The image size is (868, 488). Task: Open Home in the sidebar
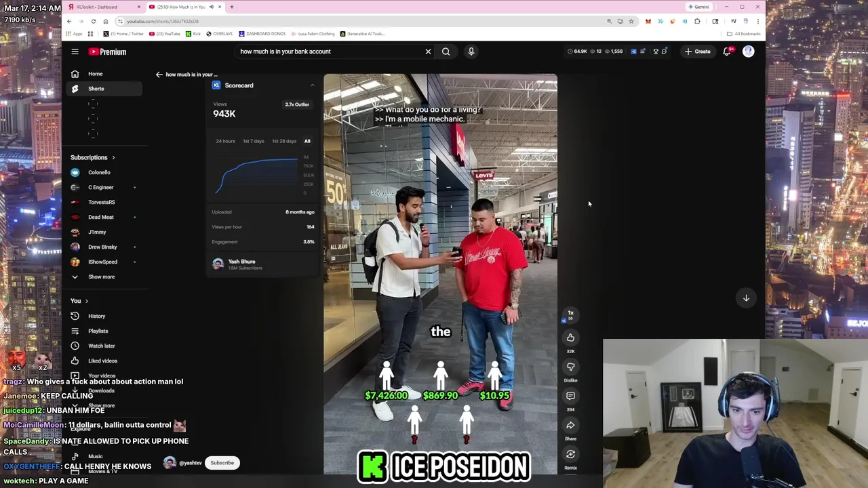[x=105, y=74]
